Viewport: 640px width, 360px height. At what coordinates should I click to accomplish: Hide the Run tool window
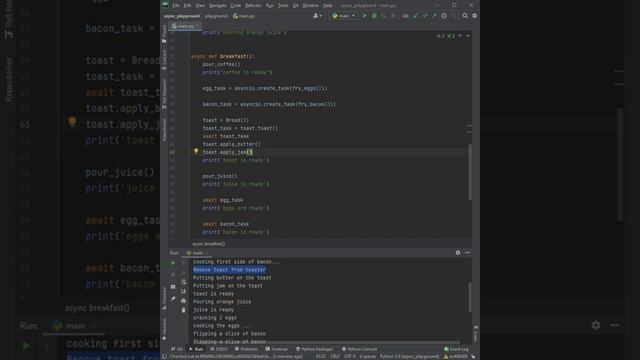(467, 253)
